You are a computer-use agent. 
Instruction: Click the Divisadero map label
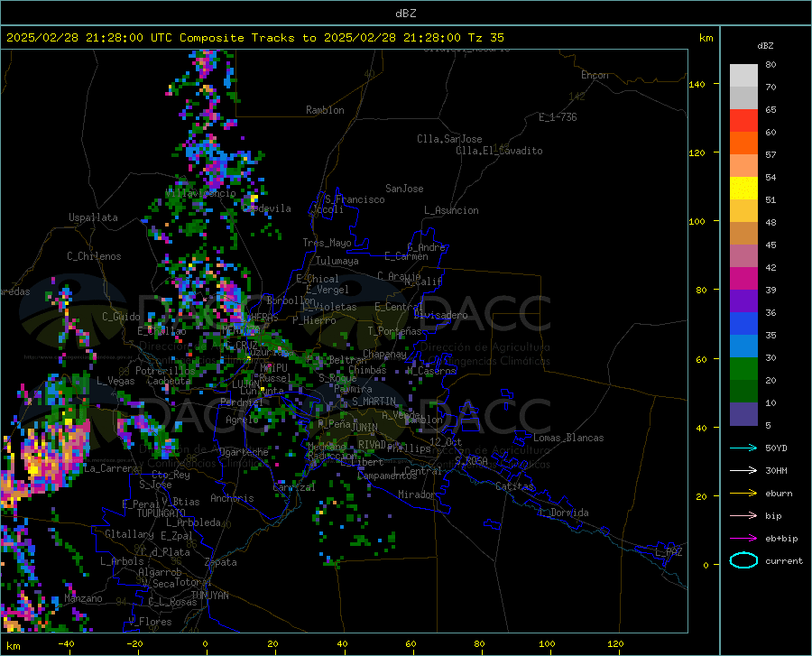pos(440,315)
